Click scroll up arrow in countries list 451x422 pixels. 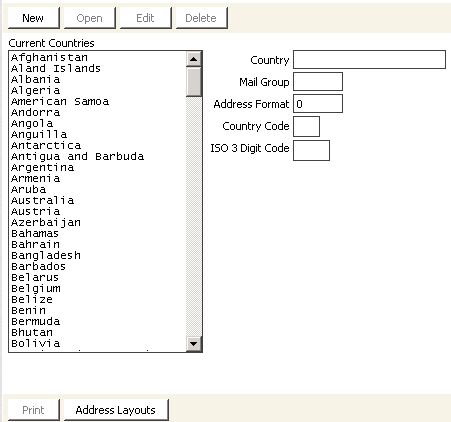coord(194,59)
